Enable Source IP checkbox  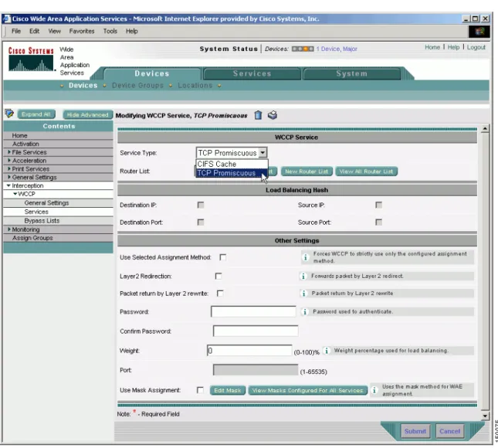tap(378, 205)
